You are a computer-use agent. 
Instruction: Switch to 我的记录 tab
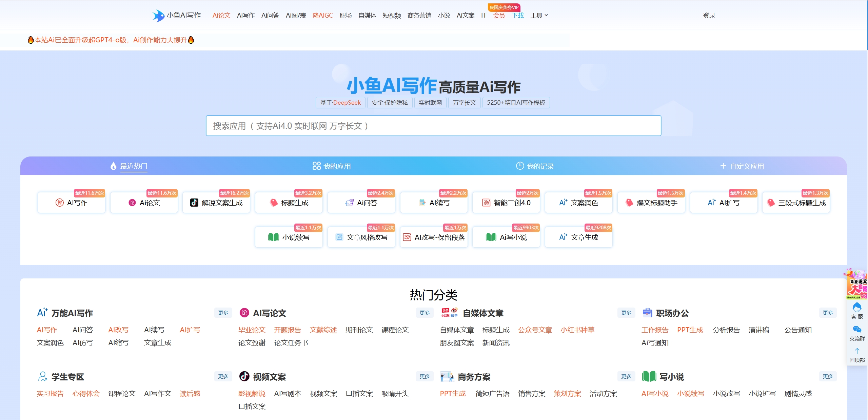(535, 166)
